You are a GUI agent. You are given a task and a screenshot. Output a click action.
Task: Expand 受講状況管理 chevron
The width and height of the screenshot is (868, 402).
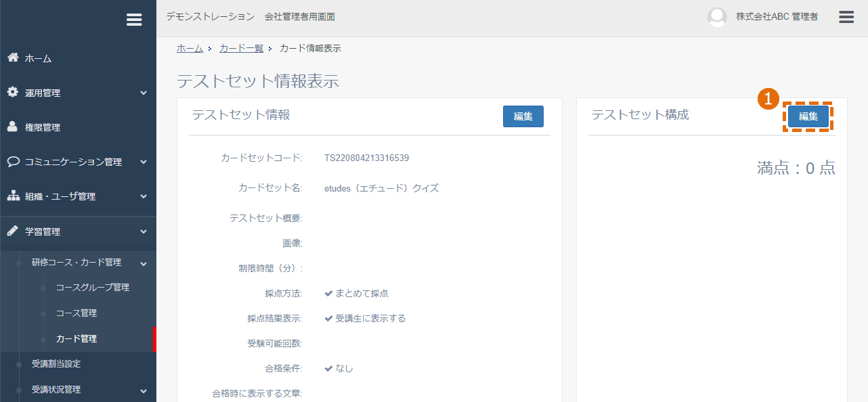coord(144,390)
